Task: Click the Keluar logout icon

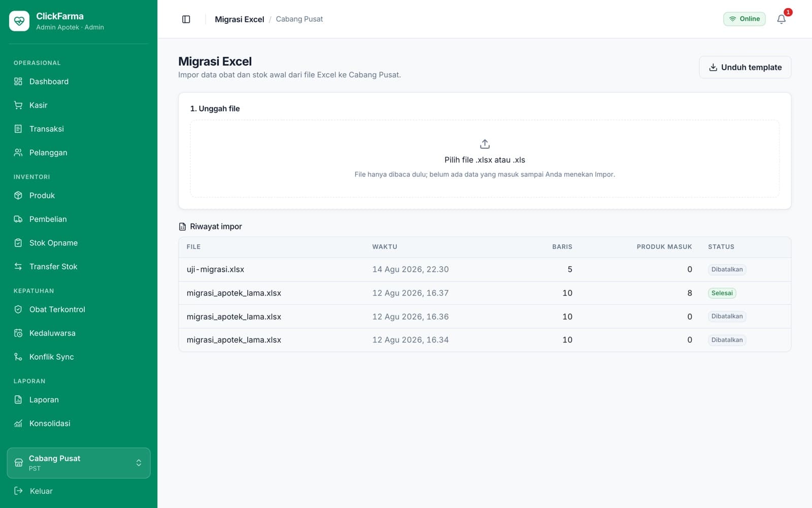Action: (x=18, y=491)
